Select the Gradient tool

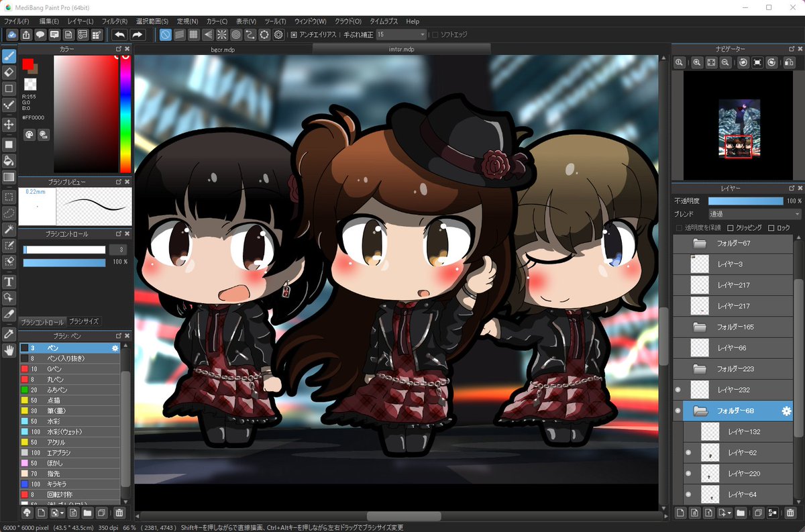(x=9, y=177)
